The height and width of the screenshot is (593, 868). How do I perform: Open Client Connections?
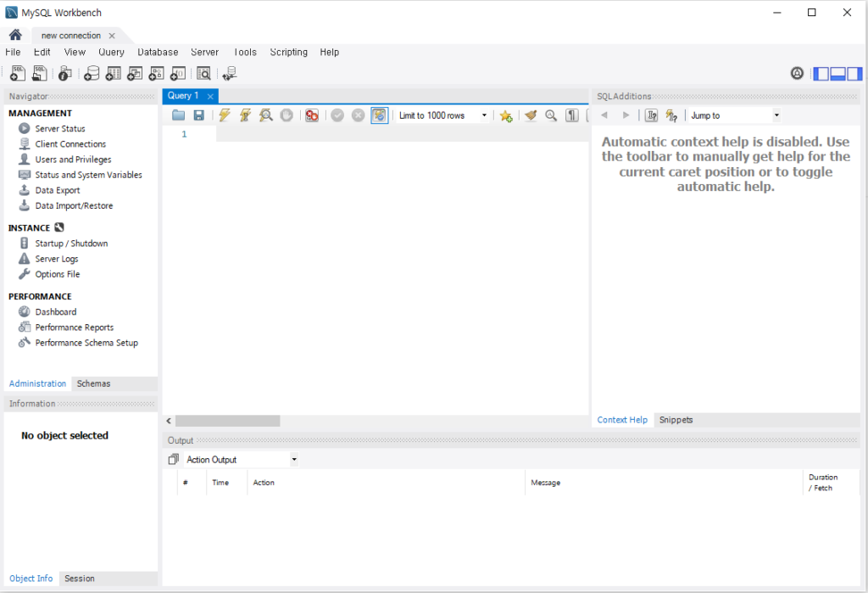[x=70, y=144]
